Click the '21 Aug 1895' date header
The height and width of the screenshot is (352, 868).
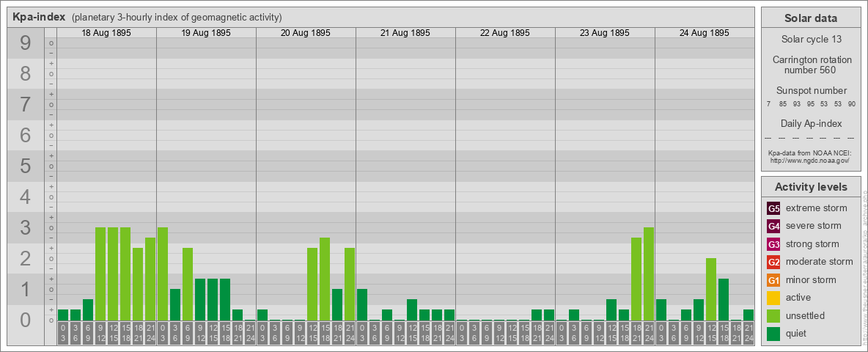[x=405, y=33]
